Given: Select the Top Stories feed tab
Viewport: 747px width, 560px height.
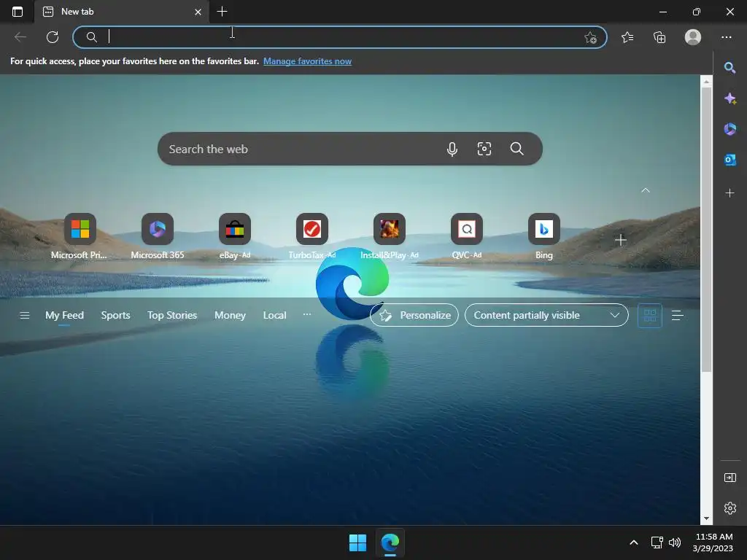Looking at the screenshot, I should coord(172,315).
